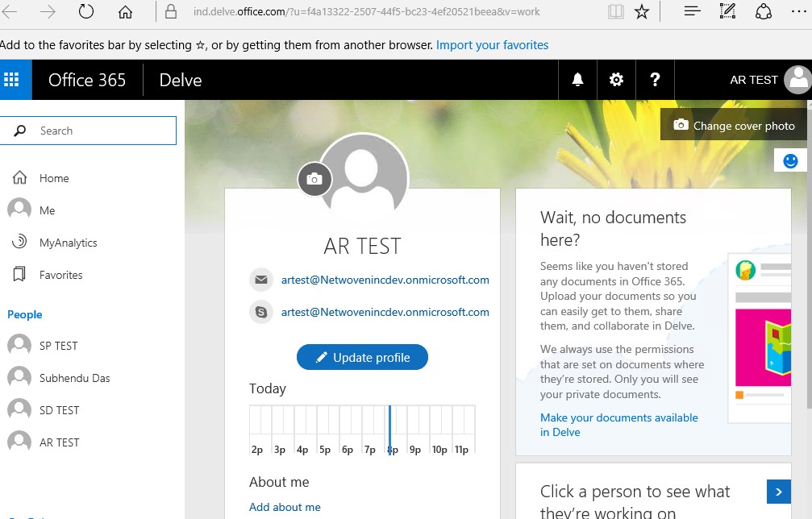Click the Wait, no documents here heading
The width and height of the screenshot is (812, 519).
coord(613,228)
